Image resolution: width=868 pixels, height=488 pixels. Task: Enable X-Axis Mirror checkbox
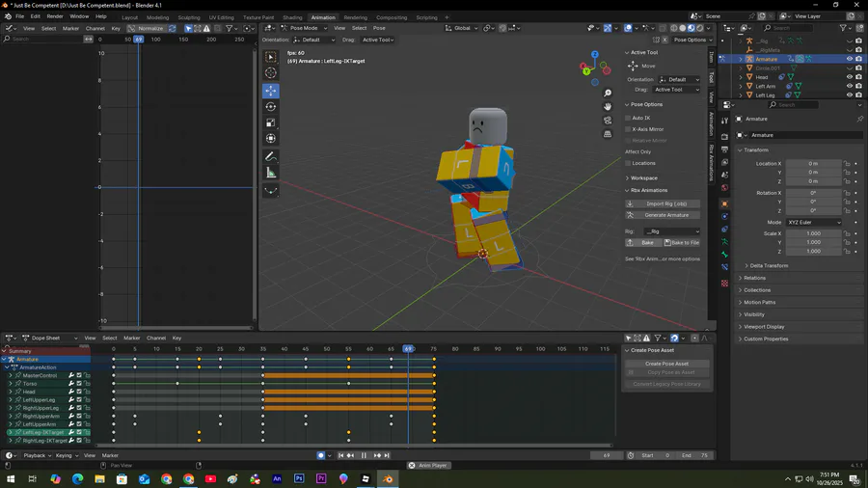tap(629, 129)
